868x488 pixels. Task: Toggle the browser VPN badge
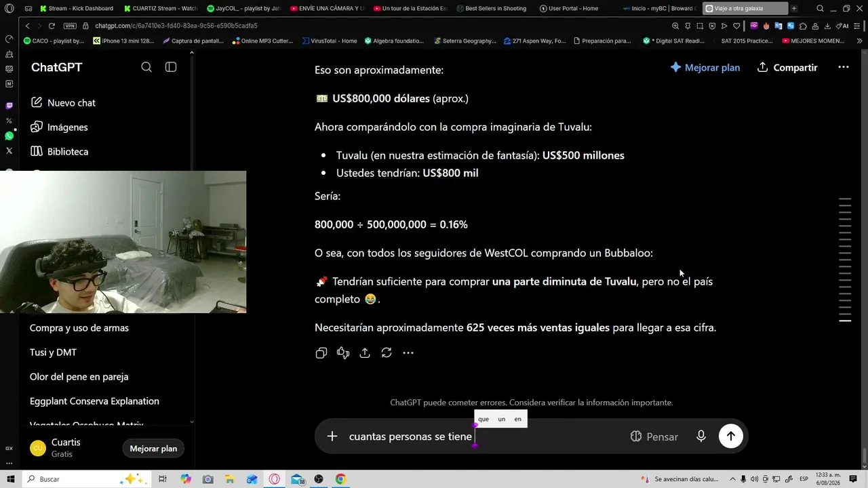(70, 26)
